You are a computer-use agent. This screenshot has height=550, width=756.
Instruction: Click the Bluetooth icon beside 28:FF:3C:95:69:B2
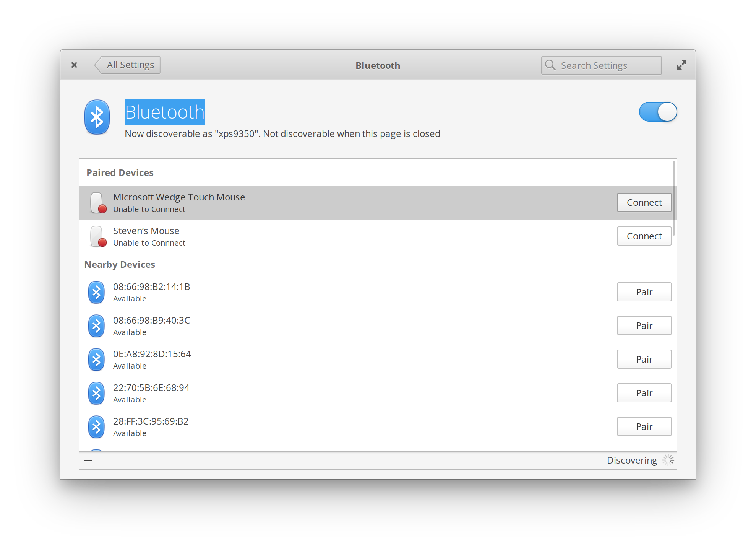[x=96, y=426]
